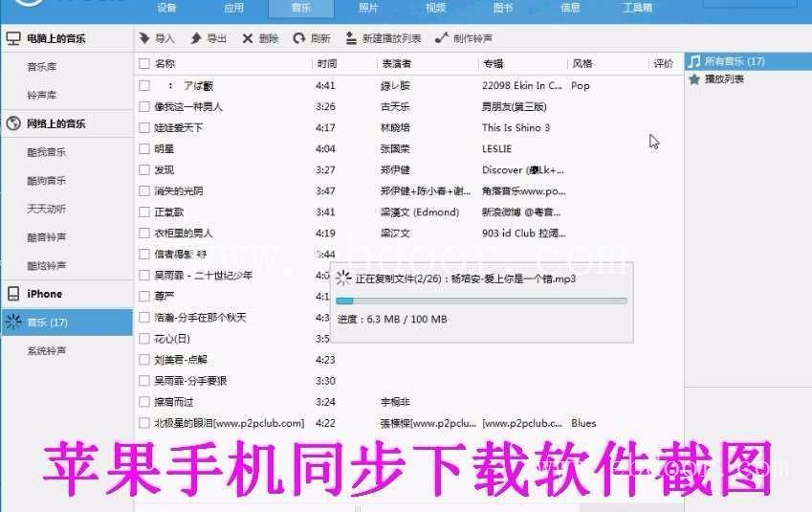Switch to the 图书 tab
This screenshot has height=512, width=812.
click(x=503, y=8)
